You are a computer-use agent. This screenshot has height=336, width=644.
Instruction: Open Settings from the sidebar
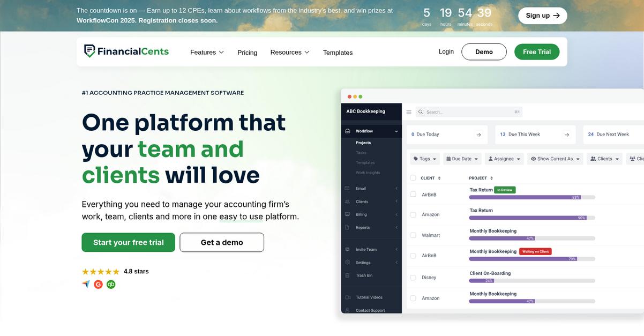(347, 262)
